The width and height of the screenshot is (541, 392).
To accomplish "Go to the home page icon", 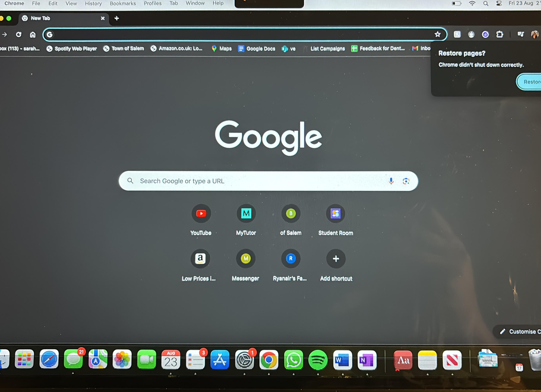I will [33, 35].
